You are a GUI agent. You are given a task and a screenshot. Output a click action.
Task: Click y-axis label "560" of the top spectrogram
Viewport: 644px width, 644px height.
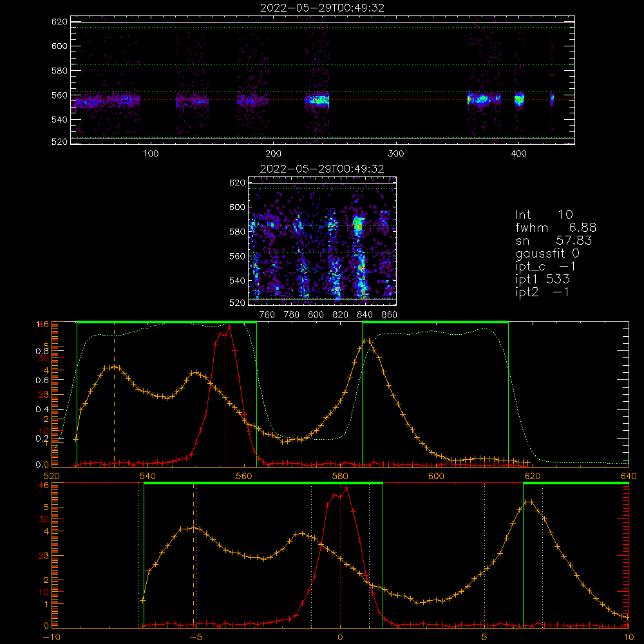coord(59,95)
